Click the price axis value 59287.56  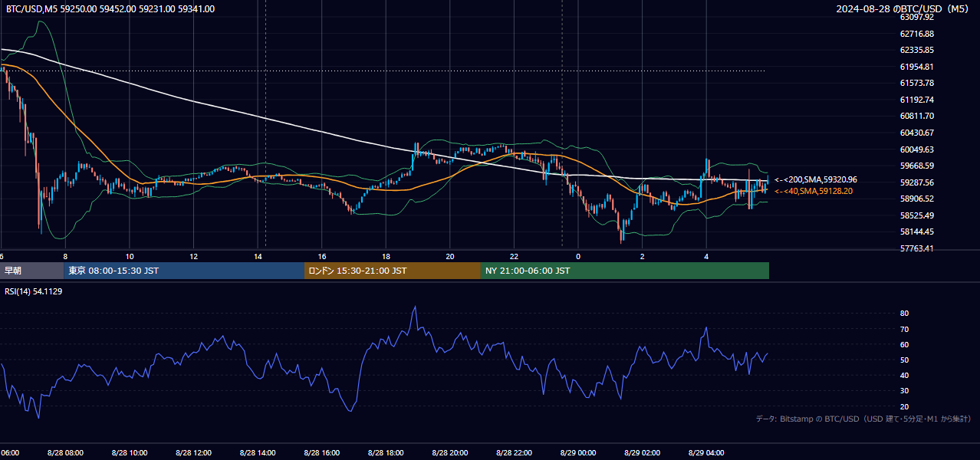(x=917, y=182)
